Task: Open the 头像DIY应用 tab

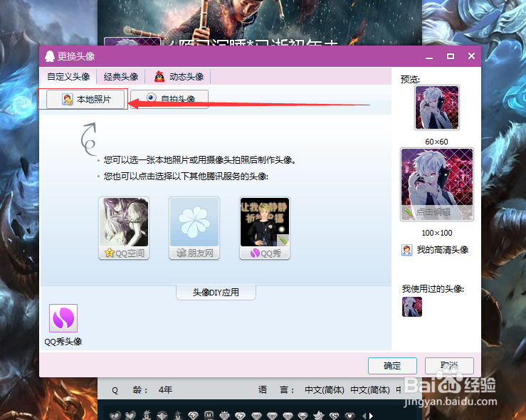Action: tap(216, 292)
